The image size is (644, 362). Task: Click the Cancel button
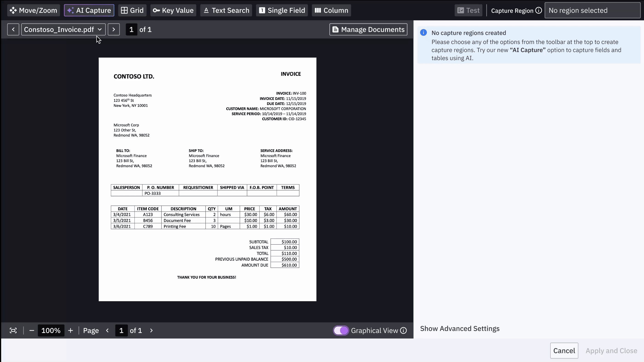[564, 350]
